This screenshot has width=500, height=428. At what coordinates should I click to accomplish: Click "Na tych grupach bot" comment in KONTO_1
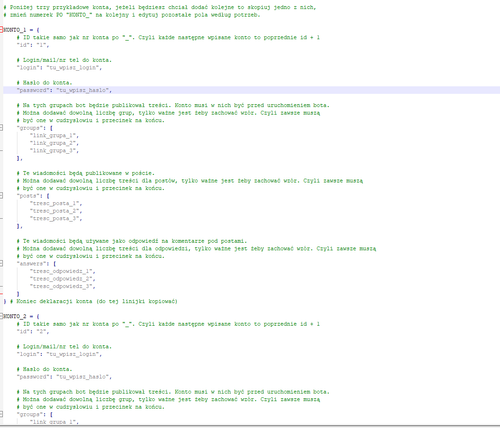pos(173,105)
